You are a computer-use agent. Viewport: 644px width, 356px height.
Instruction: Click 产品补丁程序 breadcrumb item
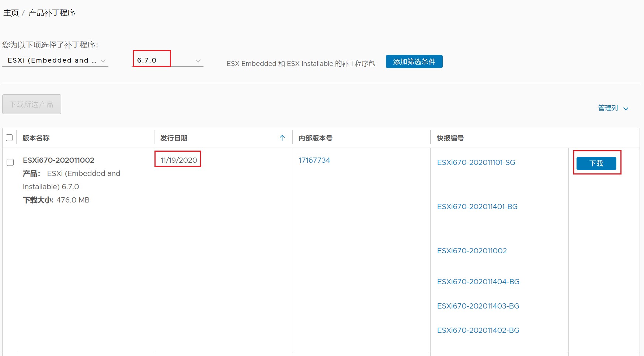point(52,13)
